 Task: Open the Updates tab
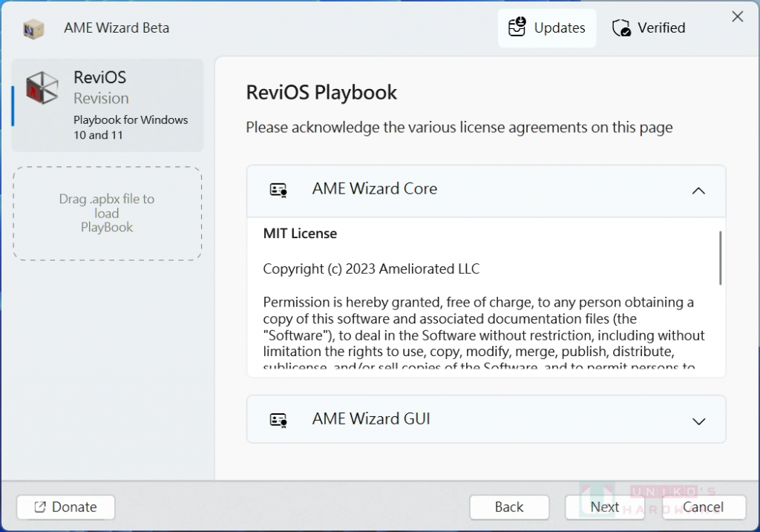click(x=547, y=28)
